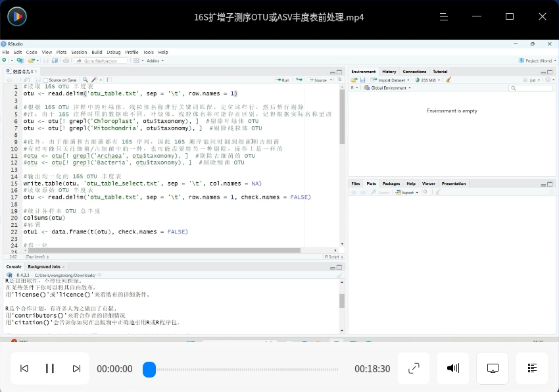
Task: Skip to the previous video
Action: pyautogui.click(x=24, y=368)
